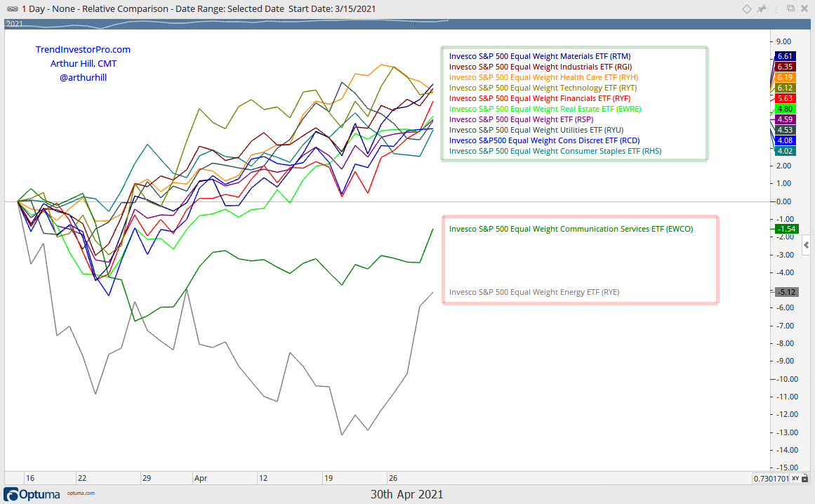Select the Utilities ETF (RYU) legend label
The height and width of the screenshot is (504, 815).
coord(536,130)
